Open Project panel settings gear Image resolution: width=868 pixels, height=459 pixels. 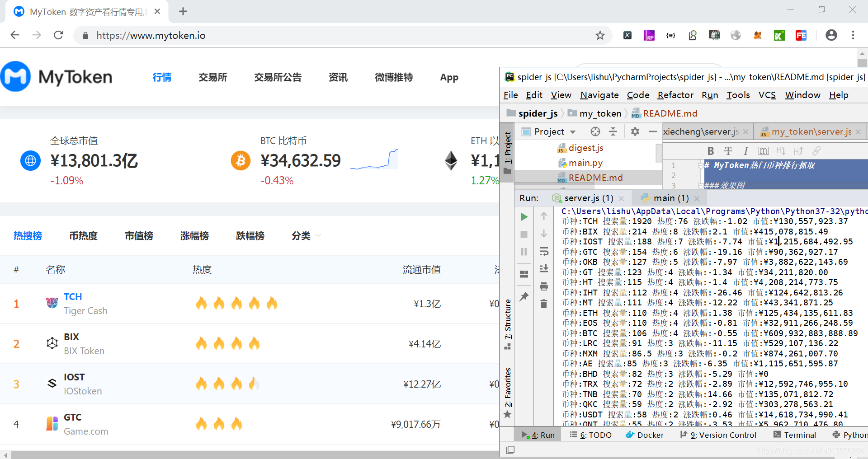(635, 131)
